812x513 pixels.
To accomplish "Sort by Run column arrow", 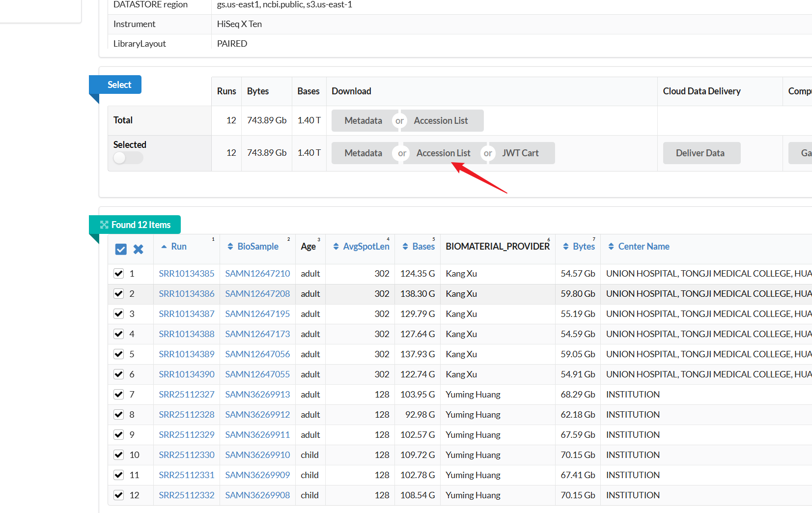I will (x=164, y=247).
